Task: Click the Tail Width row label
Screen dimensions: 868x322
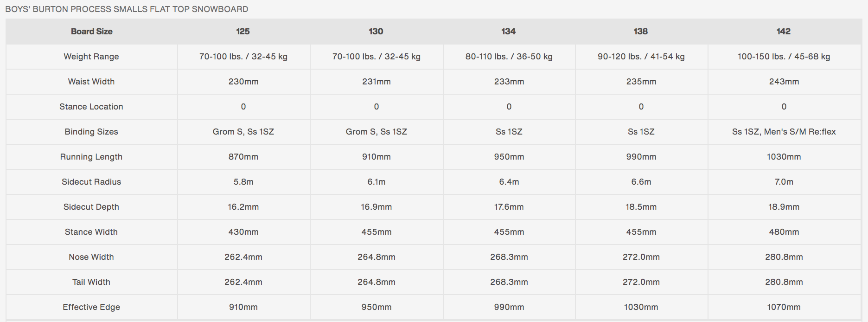Action: pos(91,282)
